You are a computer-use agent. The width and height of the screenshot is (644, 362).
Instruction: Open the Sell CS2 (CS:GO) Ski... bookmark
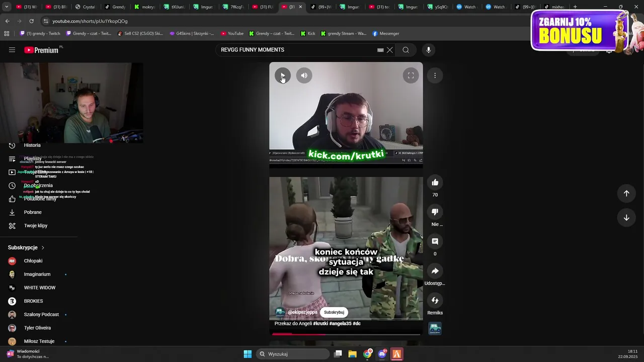[x=140, y=34]
